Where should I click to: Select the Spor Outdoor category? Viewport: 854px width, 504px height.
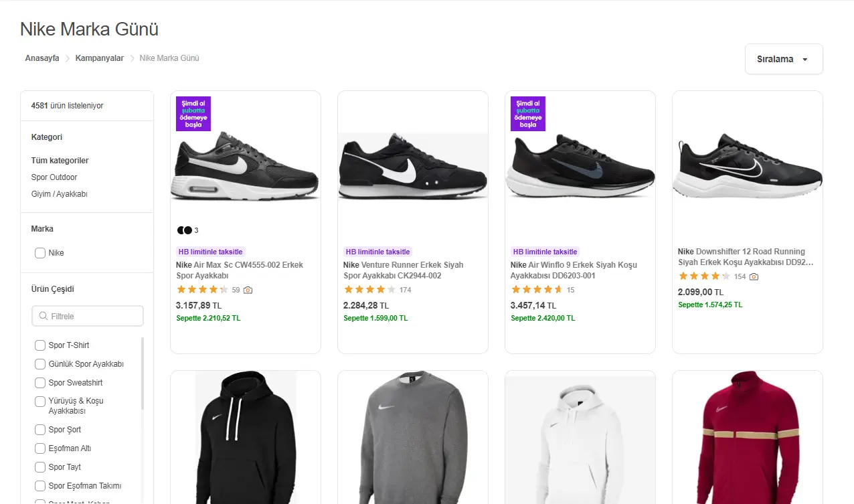pos(54,177)
